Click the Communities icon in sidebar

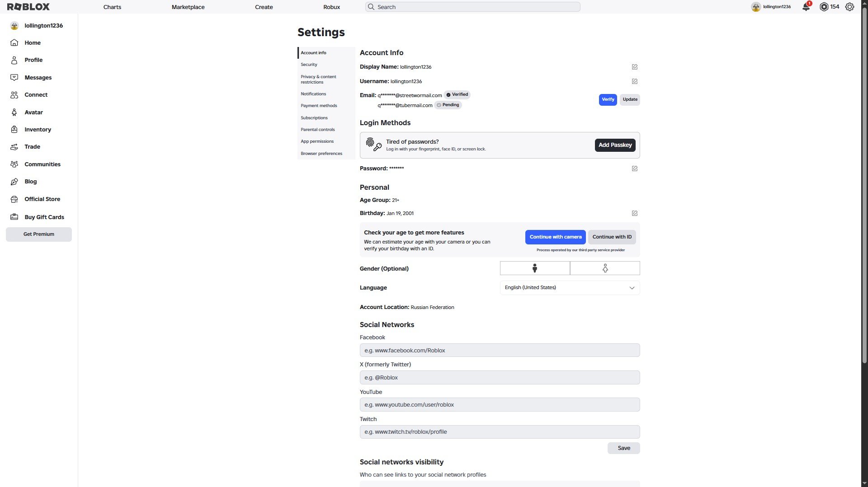(14, 164)
